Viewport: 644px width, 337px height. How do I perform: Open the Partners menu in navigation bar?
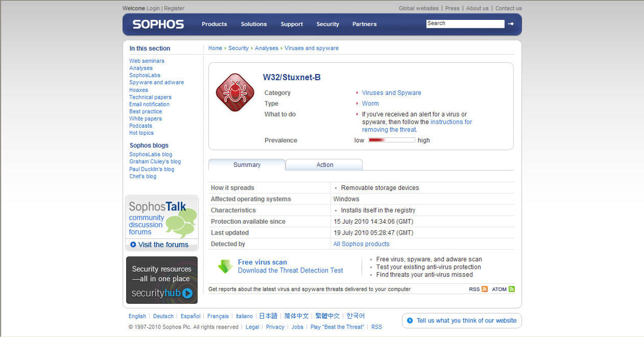point(364,24)
